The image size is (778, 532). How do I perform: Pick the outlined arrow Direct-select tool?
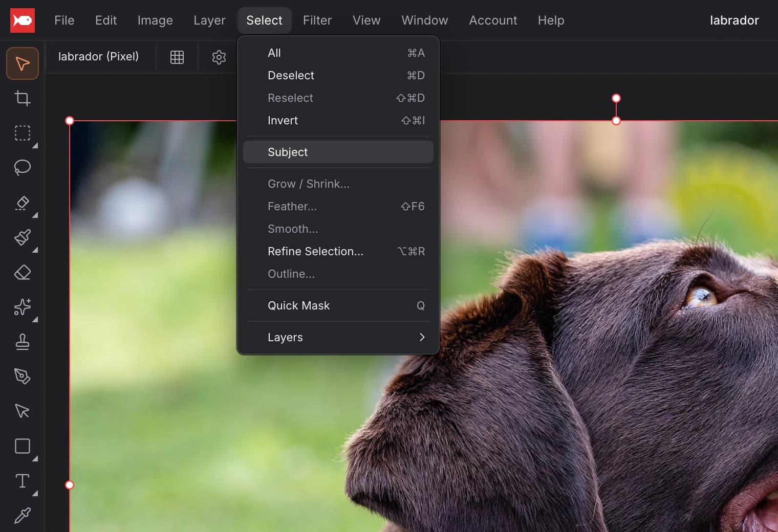tap(23, 411)
